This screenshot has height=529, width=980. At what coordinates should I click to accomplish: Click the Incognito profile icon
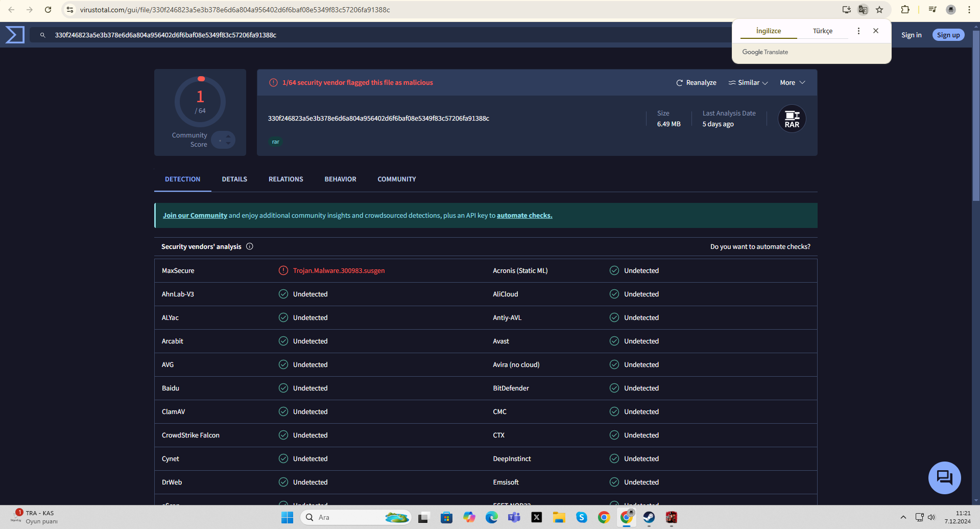pyautogui.click(x=951, y=10)
